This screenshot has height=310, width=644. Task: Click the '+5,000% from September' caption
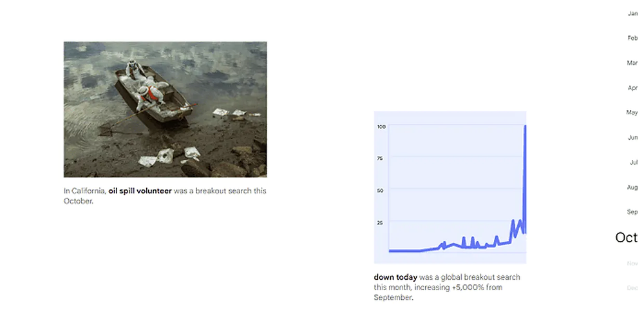pos(438,293)
